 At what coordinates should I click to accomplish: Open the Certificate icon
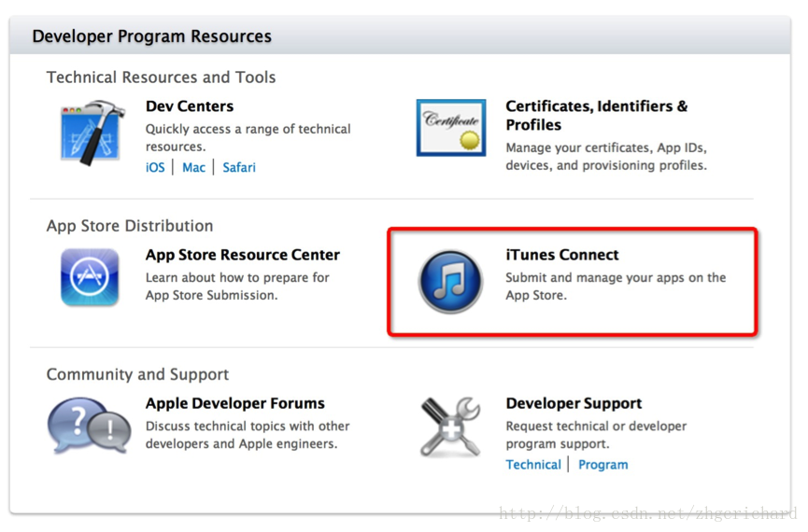(451, 128)
